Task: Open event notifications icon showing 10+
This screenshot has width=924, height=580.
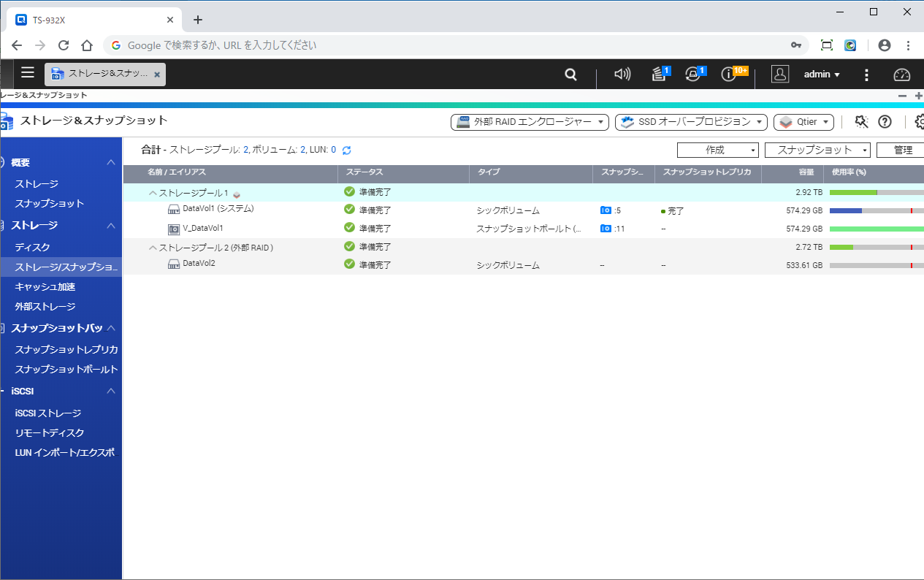Action: point(730,75)
